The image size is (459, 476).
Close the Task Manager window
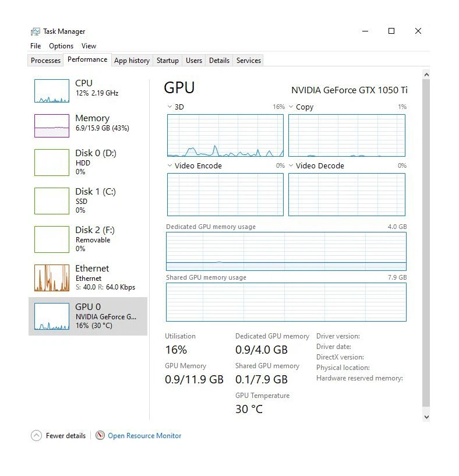(418, 31)
